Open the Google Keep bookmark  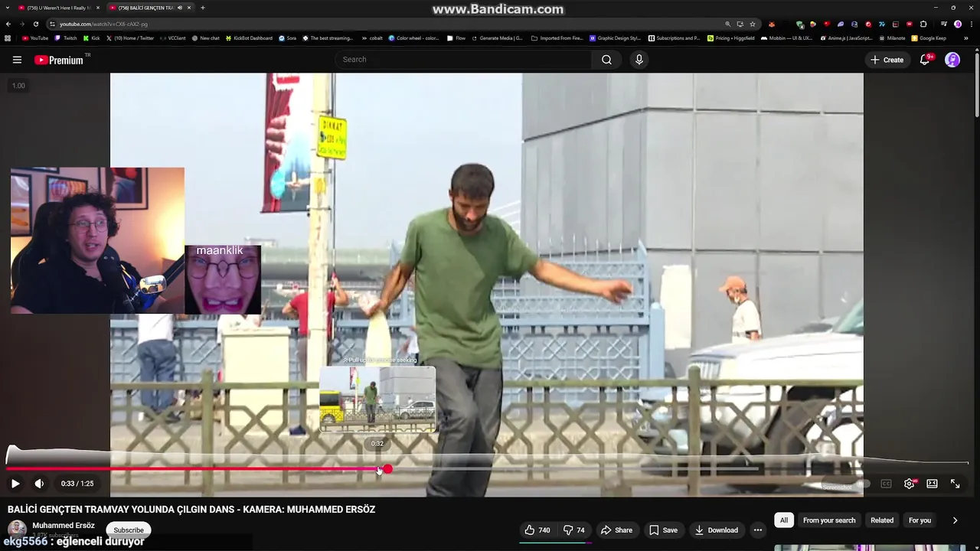coord(929,37)
